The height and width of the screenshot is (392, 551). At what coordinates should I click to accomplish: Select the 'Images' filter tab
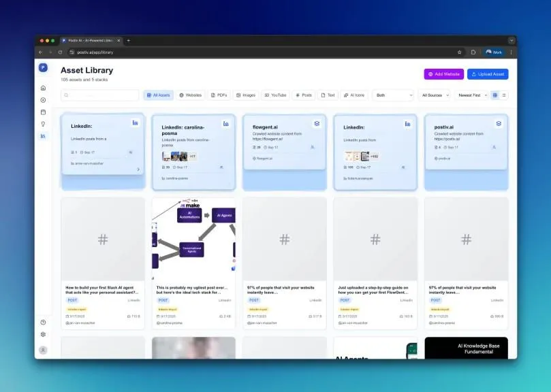pos(246,95)
